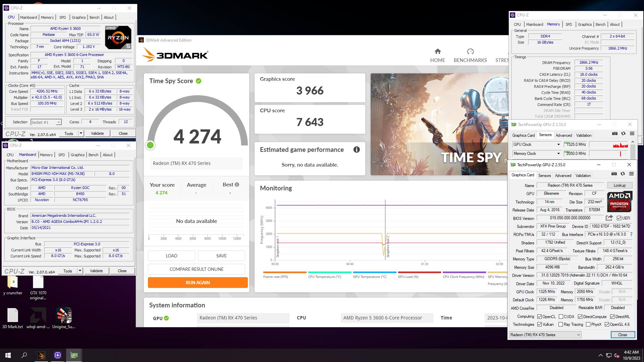
Task: Click GPU-Z Graphics Card screenshot camera icon
Action: point(614,174)
